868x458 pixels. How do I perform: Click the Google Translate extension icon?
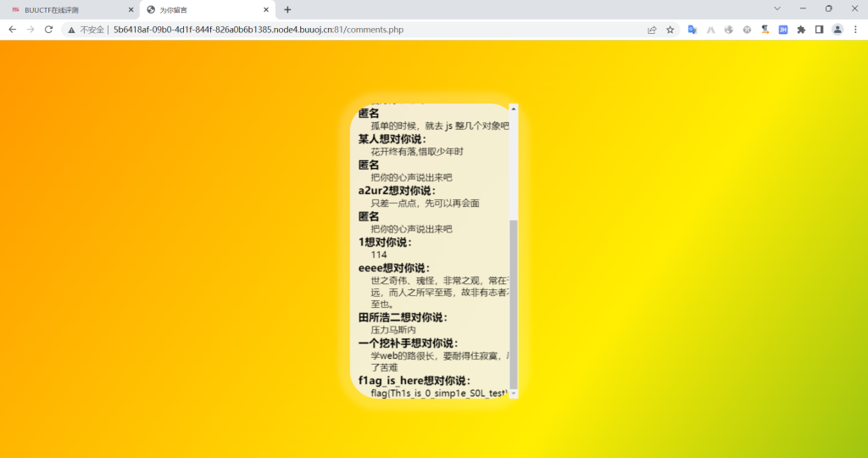693,29
